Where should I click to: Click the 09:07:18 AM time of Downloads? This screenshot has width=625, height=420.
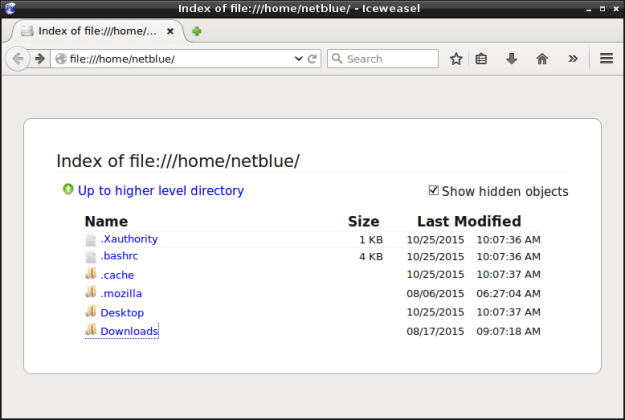508,332
